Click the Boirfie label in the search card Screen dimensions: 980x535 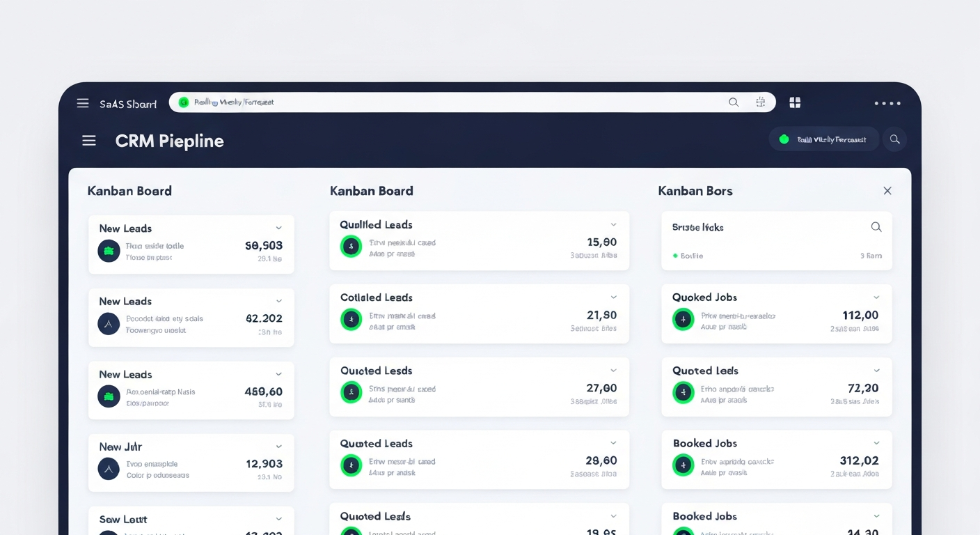tap(691, 256)
